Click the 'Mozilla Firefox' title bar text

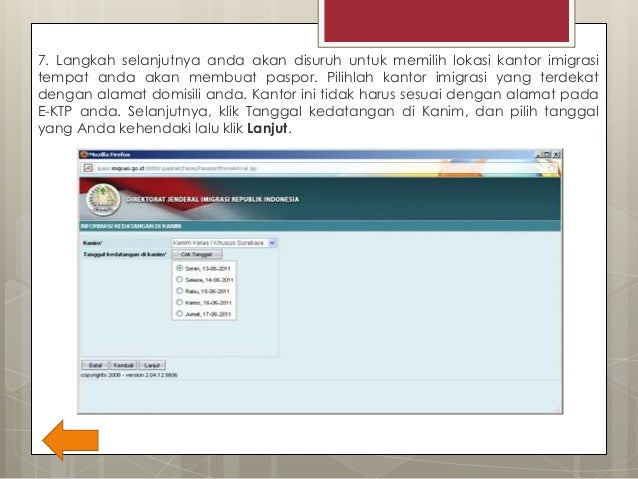click(x=109, y=155)
